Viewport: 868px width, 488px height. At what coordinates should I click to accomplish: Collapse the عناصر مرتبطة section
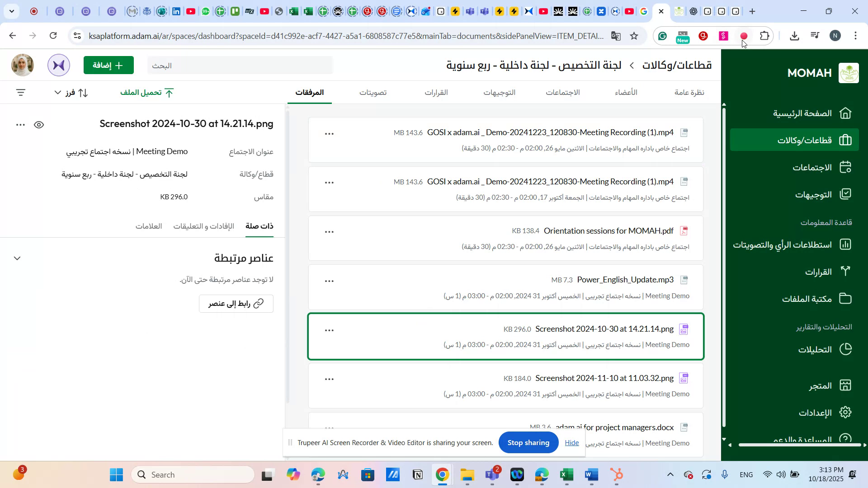(17, 258)
